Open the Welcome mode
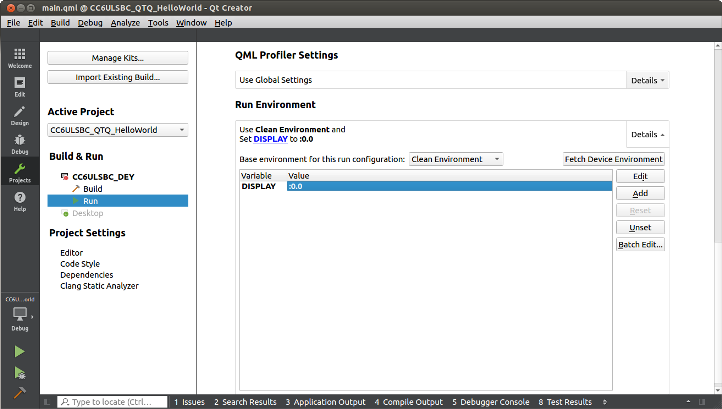The image size is (722, 409). tap(20, 58)
